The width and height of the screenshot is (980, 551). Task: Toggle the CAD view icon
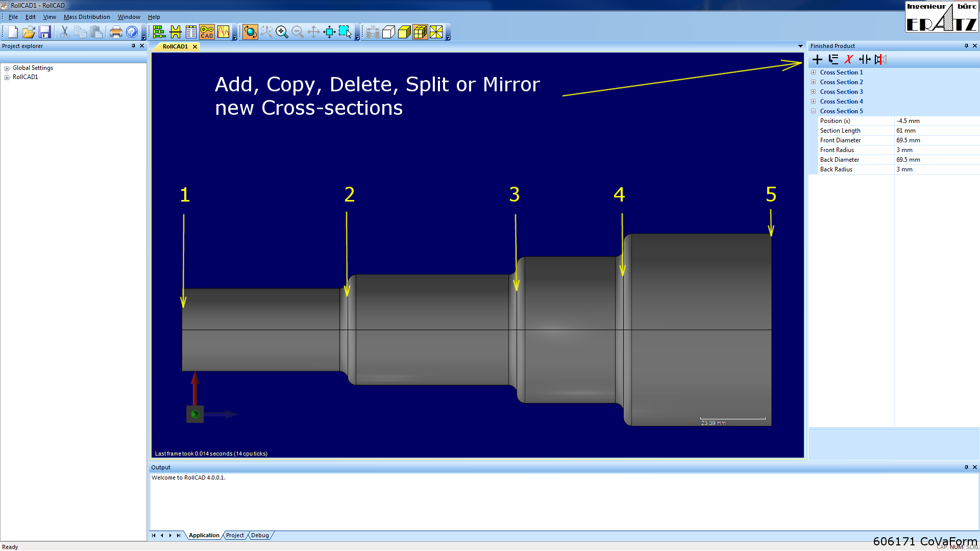[x=207, y=32]
